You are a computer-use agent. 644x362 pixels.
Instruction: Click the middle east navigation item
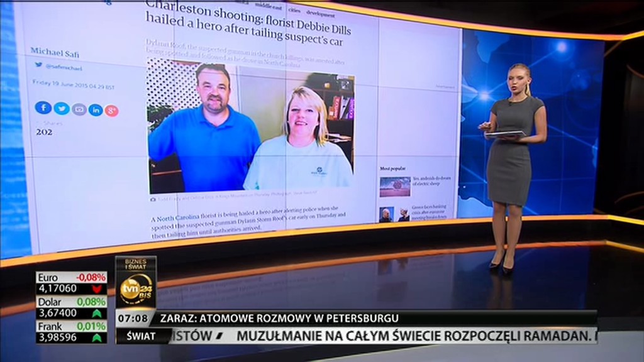click(268, 6)
